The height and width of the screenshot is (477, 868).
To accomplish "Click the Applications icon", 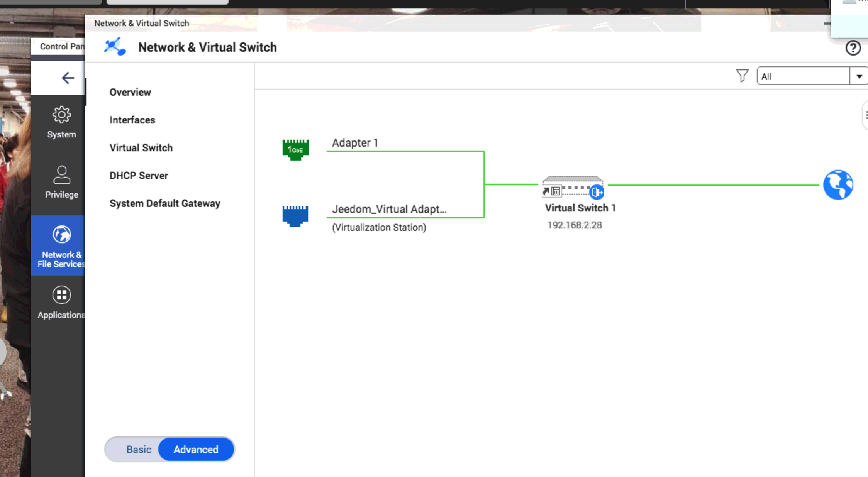I will 60,295.
